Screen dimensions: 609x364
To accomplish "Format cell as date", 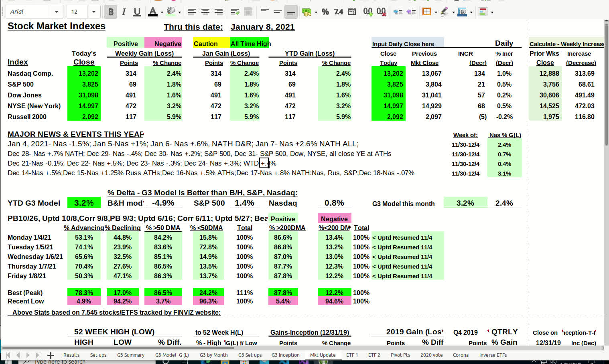I will point(352,12).
